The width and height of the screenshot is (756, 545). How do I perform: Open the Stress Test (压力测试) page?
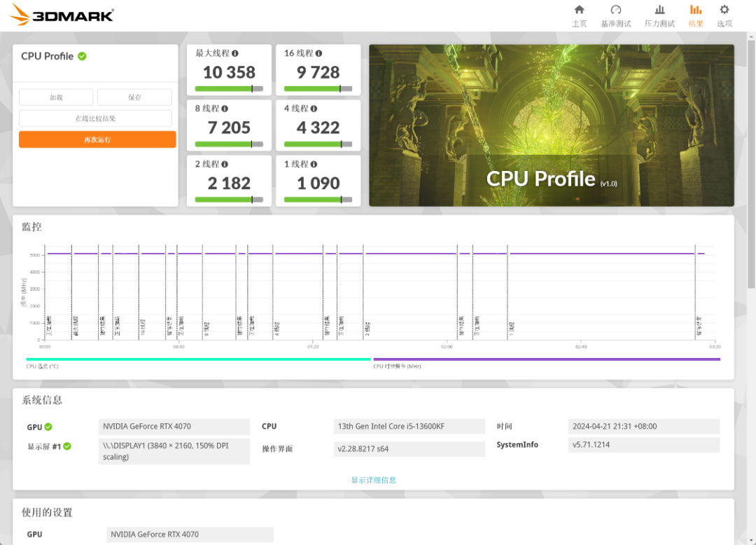659,16
